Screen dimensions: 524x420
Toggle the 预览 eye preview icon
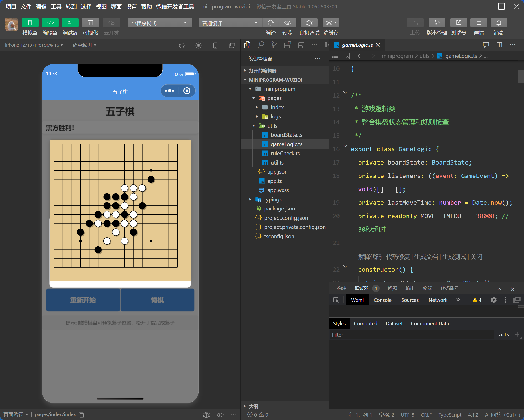pyautogui.click(x=287, y=23)
